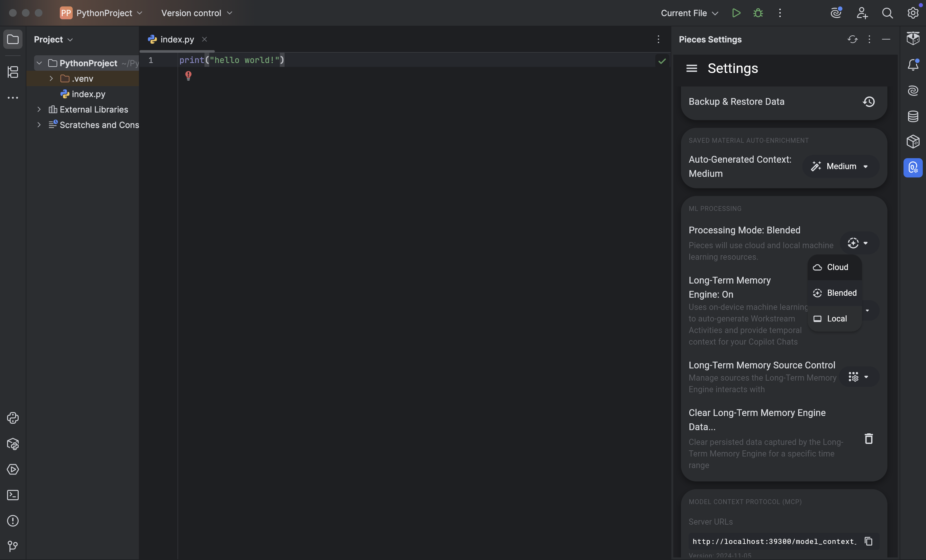Toggle the Processing Mode dropdown button
The image size is (926, 560).
(x=859, y=243)
